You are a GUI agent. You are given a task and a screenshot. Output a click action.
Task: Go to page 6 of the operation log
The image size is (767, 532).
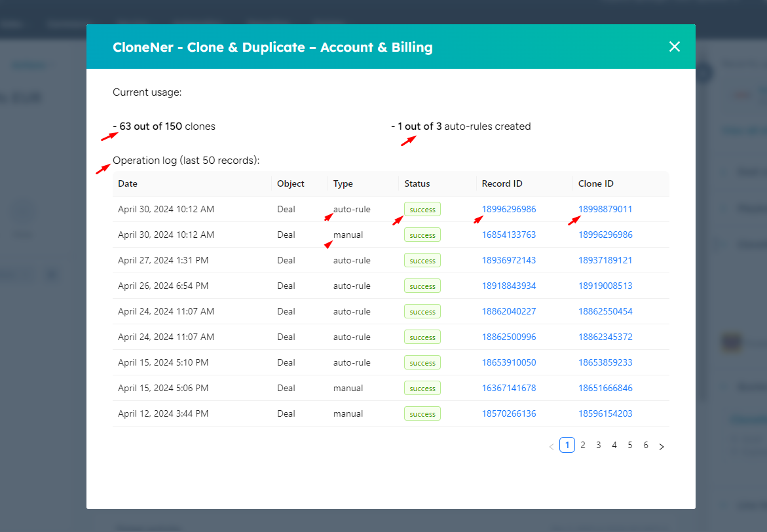645,445
